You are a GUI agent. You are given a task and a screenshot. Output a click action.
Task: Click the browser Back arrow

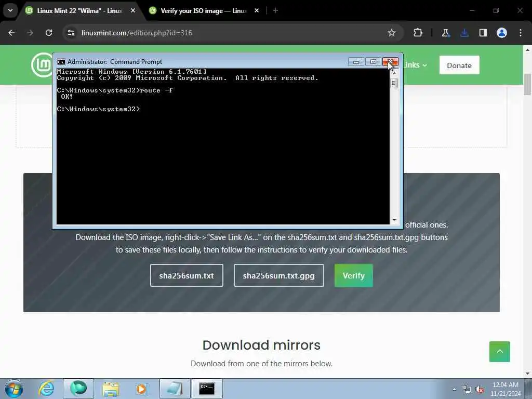coord(11,33)
